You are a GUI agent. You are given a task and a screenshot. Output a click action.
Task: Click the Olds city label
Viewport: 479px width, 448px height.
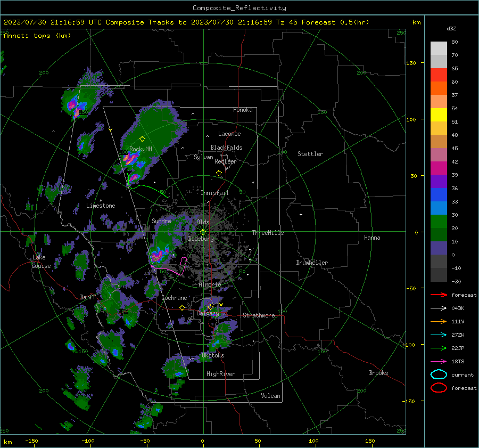pyautogui.click(x=203, y=222)
